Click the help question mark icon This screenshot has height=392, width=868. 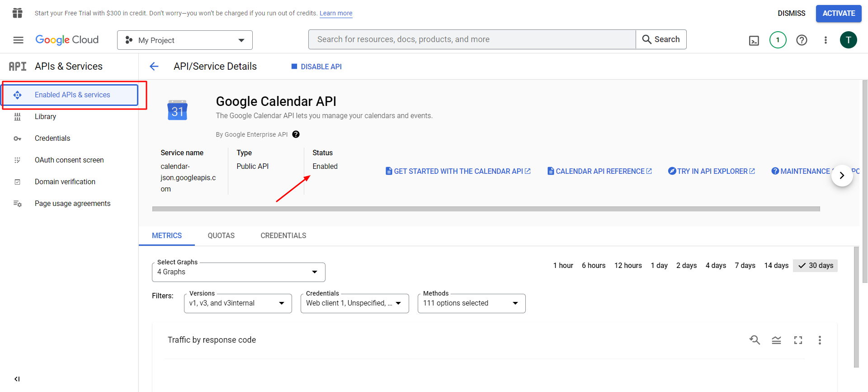click(802, 40)
